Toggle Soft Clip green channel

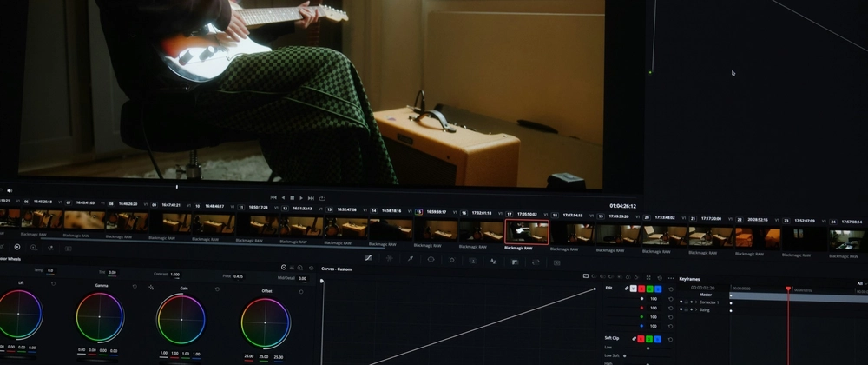click(x=649, y=338)
